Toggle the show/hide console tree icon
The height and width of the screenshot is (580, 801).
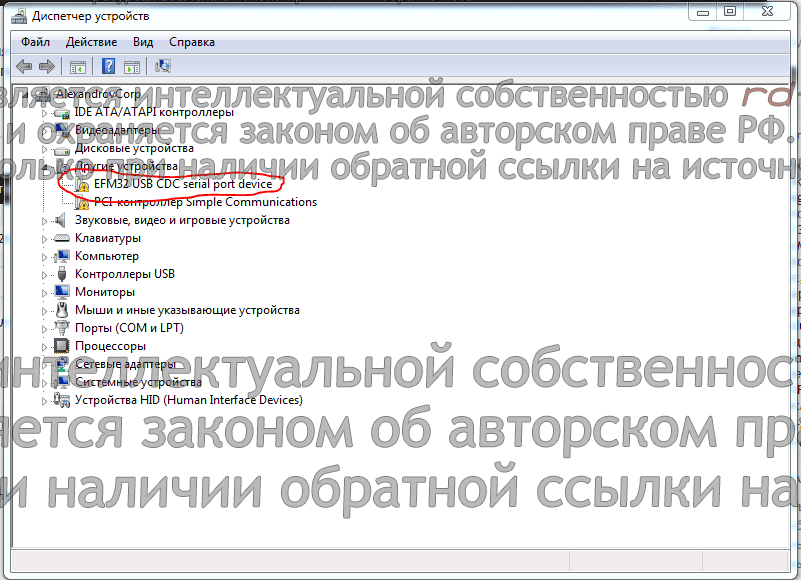point(77,67)
